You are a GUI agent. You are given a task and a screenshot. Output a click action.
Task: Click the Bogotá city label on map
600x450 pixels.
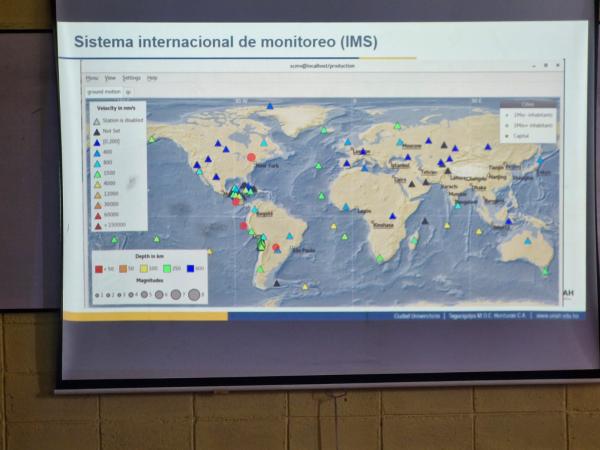pos(264,212)
